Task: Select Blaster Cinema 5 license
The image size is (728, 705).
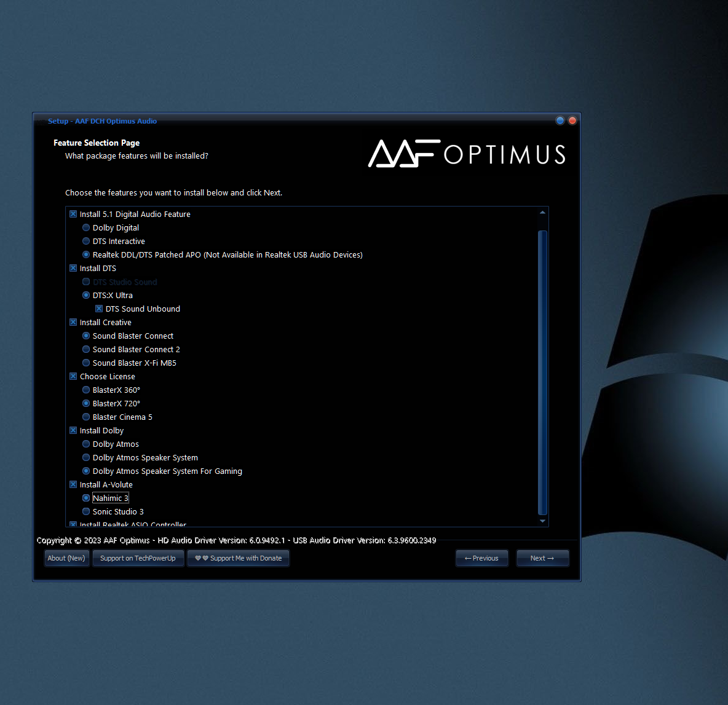Action: pyautogui.click(x=86, y=417)
